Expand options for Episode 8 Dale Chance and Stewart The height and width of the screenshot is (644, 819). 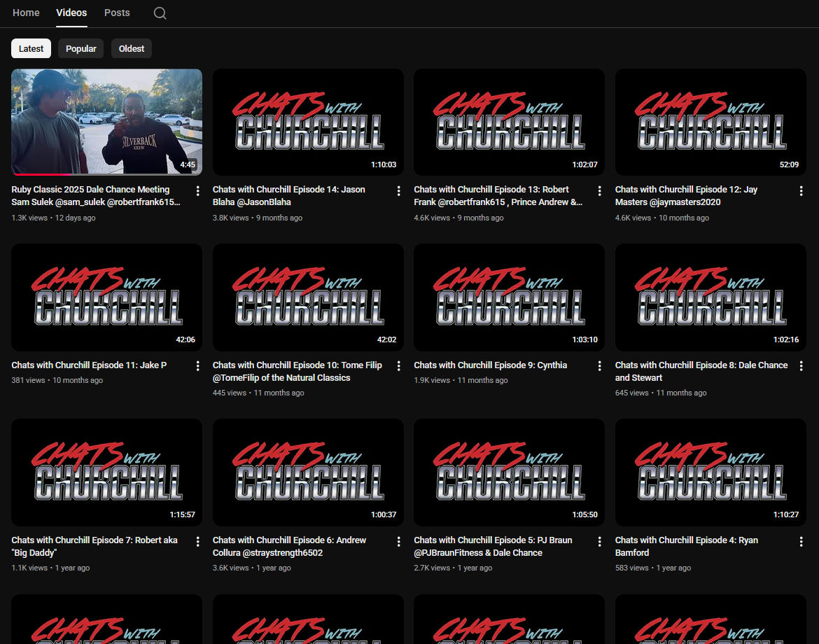(801, 366)
